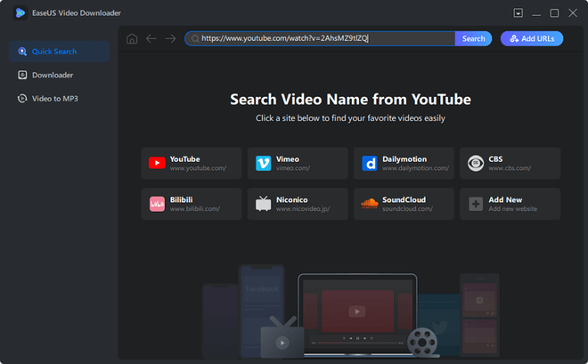Open the Bilibili site card
588x364 pixels.
[192, 204]
